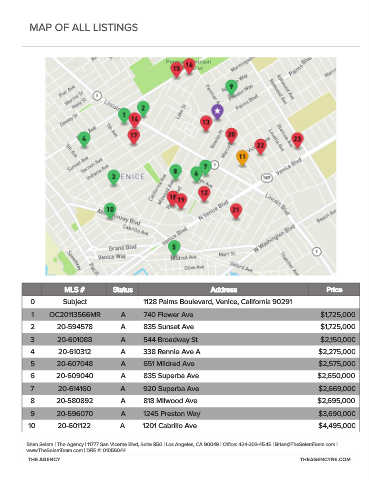Click the MLS # column header
370x480 pixels.
[74, 290]
